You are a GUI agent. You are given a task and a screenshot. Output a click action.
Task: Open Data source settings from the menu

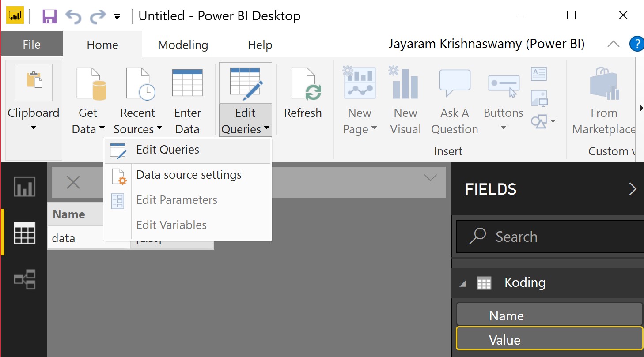tap(189, 175)
